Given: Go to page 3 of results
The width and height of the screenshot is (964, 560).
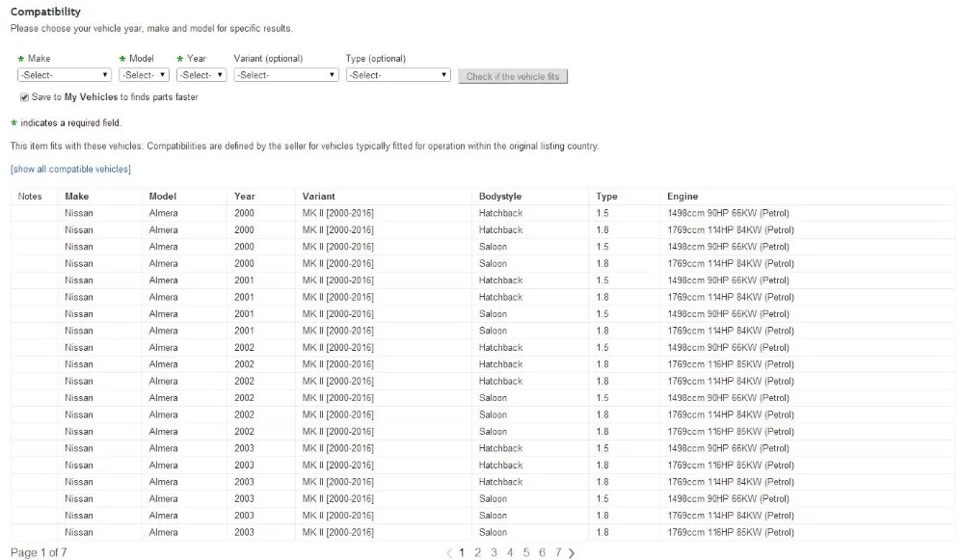Looking at the screenshot, I should [494, 552].
